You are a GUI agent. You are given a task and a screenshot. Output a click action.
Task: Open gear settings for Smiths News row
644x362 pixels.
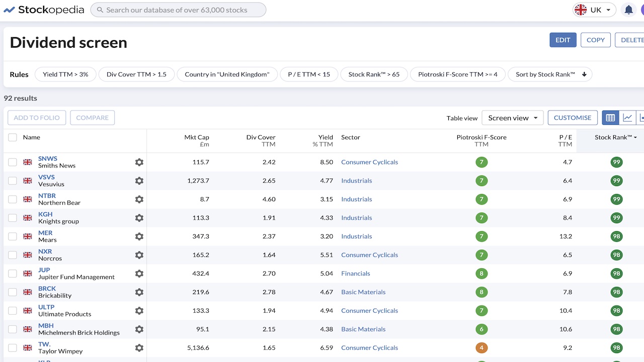[139, 162]
